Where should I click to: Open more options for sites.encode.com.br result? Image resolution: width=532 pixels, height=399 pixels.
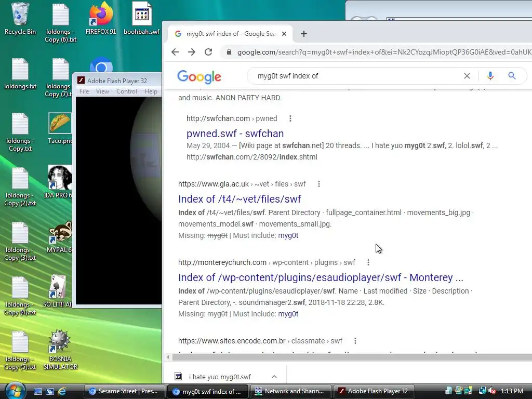pyautogui.click(x=355, y=341)
